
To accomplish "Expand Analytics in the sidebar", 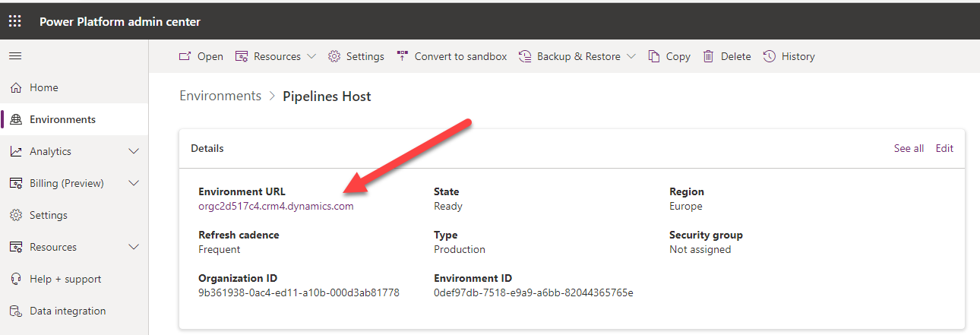I will coord(134,151).
